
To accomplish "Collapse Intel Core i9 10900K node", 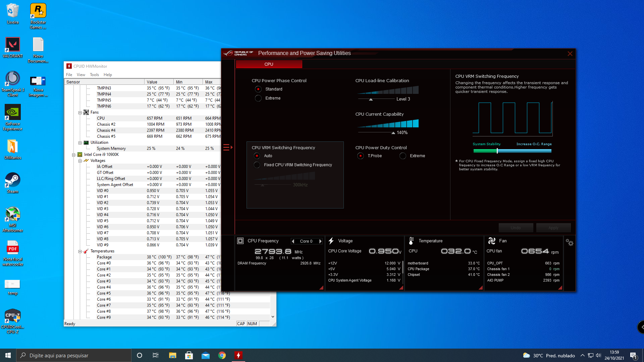I will 73,155.
